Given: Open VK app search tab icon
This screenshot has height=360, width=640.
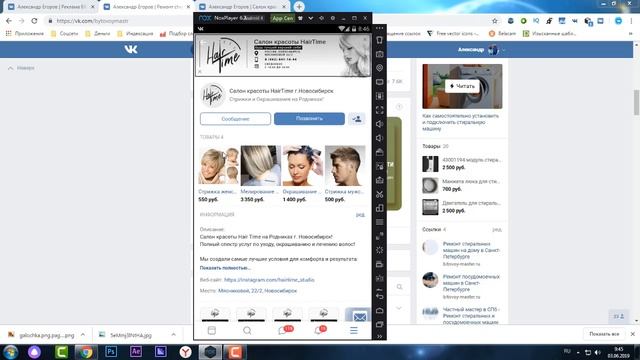Looking at the screenshot, I should click(x=247, y=331).
